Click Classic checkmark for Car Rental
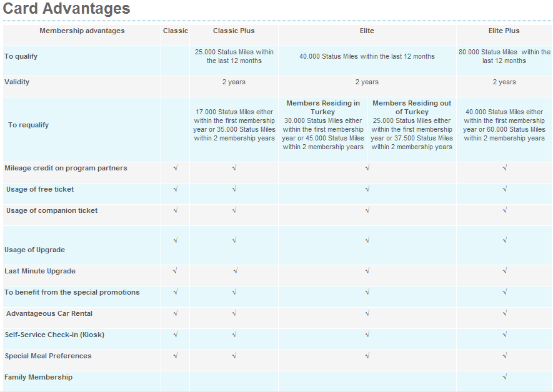Viewport: 553px width, 392px height. (x=176, y=313)
